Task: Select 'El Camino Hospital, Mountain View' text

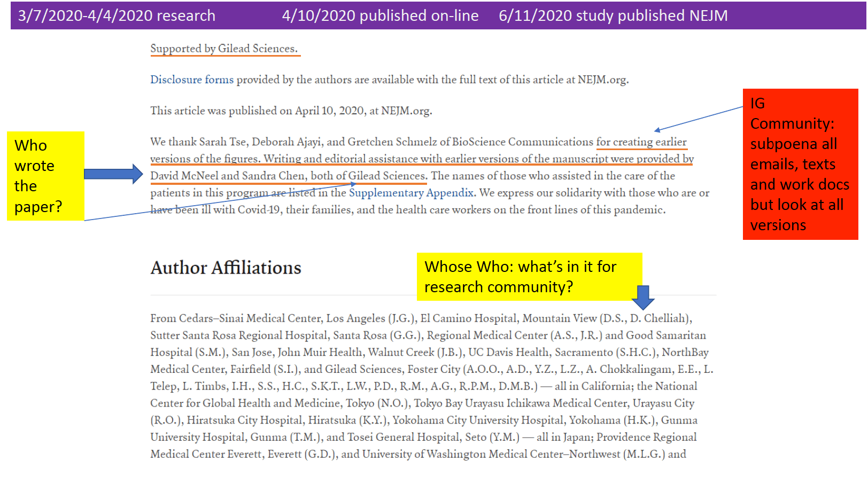Action: point(508,318)
